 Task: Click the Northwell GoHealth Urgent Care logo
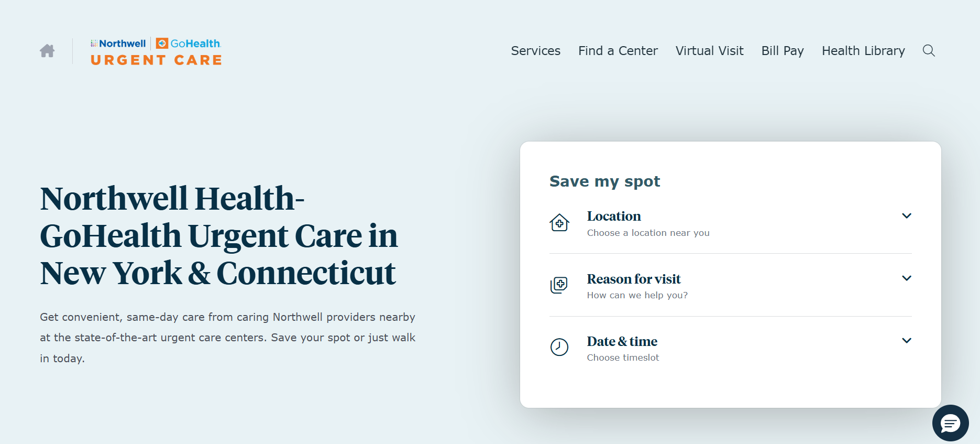(156, 51)
